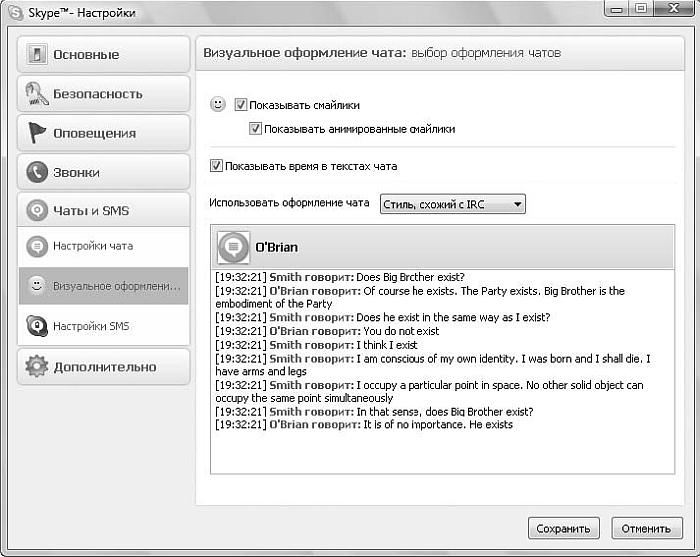Click O'Brian's chat avatar icon in preview

coord(233,247)
